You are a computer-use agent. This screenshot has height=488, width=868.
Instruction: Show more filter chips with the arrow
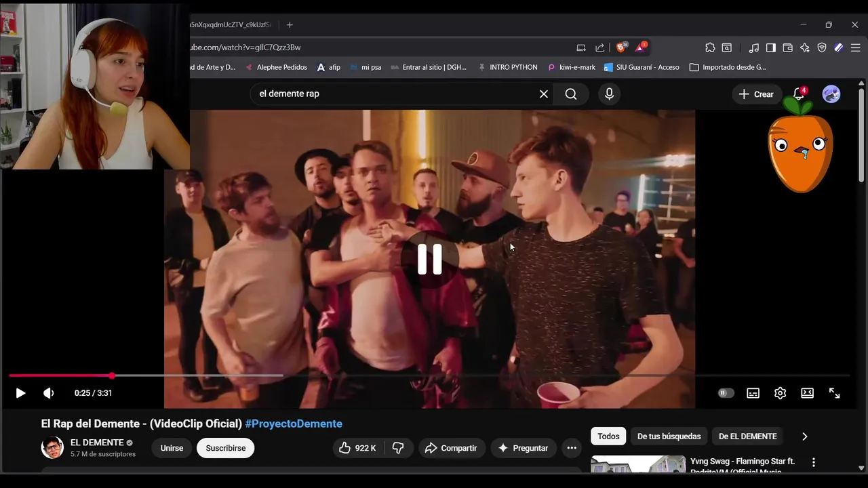pos(805,436)
